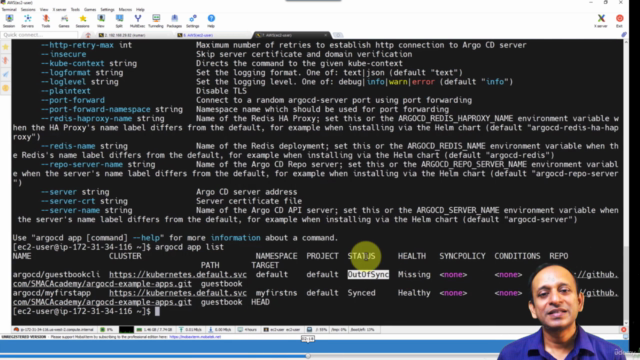This screenshot has width=640, height=360.
Task: Open the blue sidebar icon
Action: coord(5,74)
